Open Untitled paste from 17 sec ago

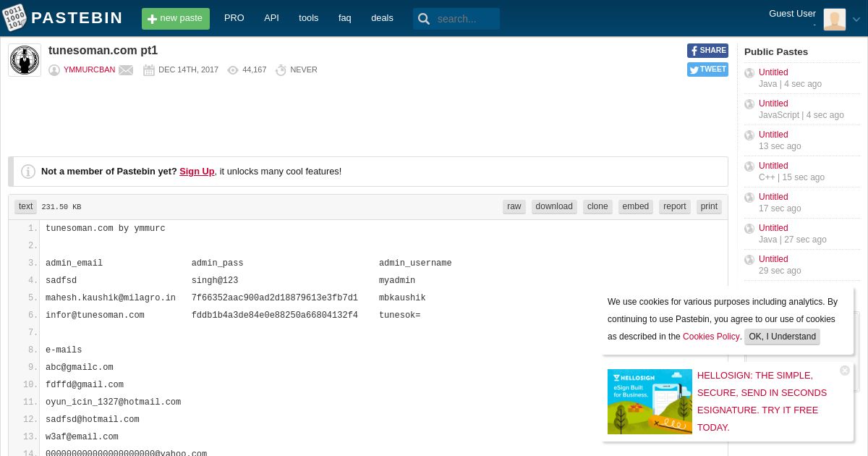[773, 197]
